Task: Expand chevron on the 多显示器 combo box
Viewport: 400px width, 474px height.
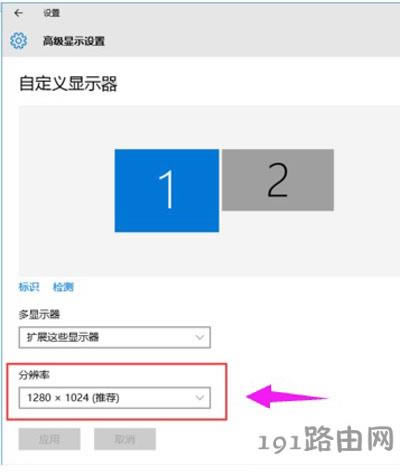Action: pyautogui.click(x=200, y=337)
